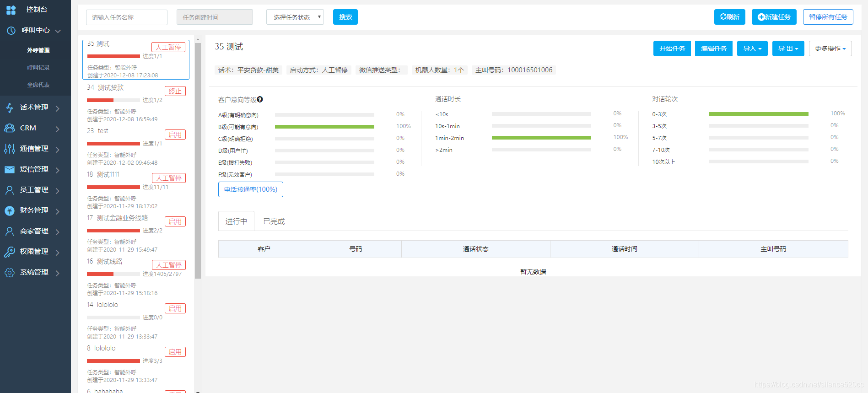Click the 0-3次 dialogue rounds bar
The height and width of the screenshot is (393, 868).
pyautogui.click(x=759, y=114)
